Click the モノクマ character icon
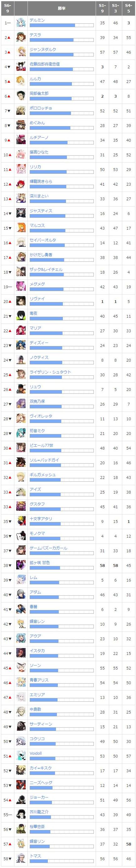This screenshot has height=868, width=136. pyautogui.click(x=21, y=536)
